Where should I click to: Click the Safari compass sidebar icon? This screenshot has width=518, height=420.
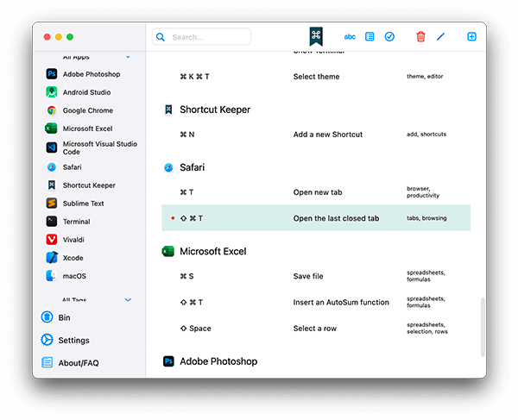pyautogui.click(x=52, y=167)
